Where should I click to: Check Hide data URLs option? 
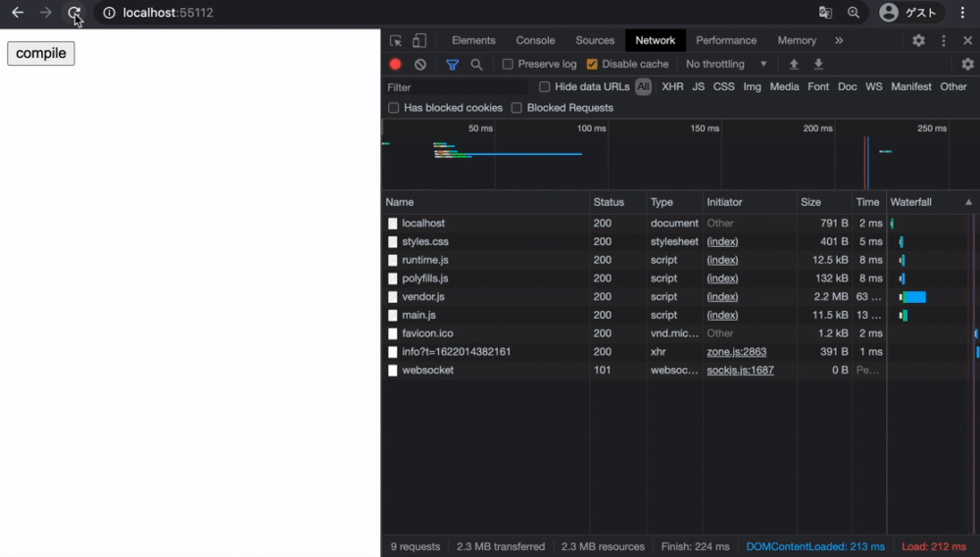pyautogui.click(x=545, y=87)
